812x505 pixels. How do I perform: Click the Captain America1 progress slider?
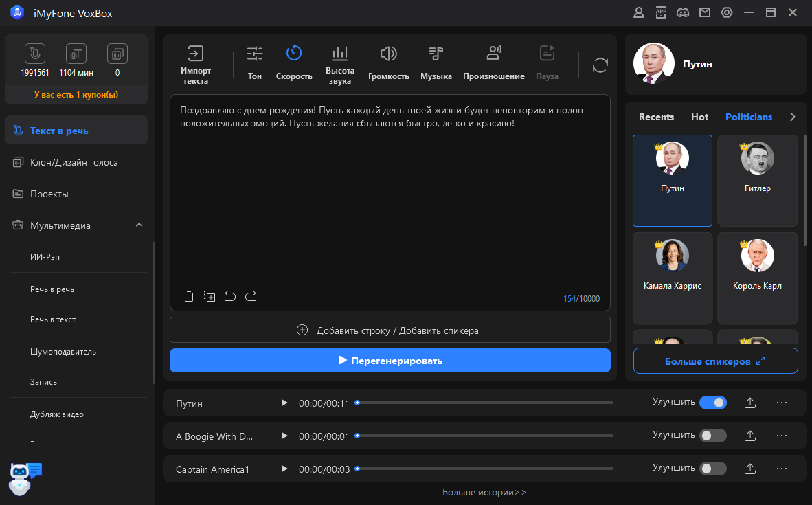(485, 469)
